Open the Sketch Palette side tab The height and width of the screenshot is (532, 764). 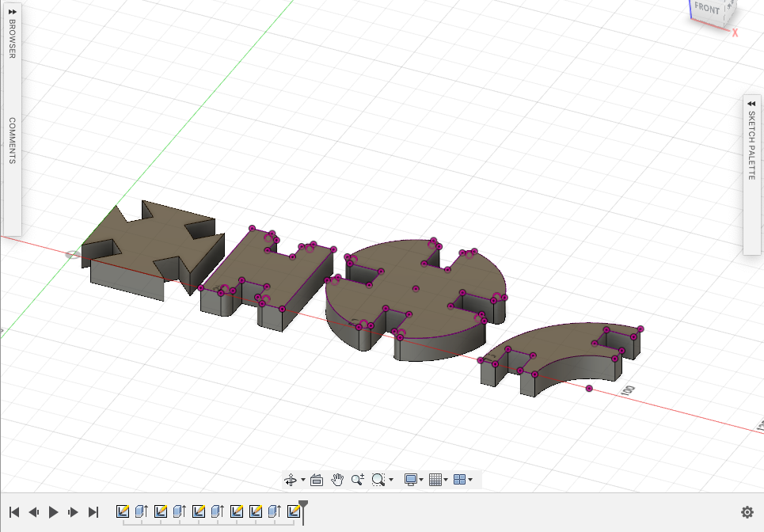751,145
